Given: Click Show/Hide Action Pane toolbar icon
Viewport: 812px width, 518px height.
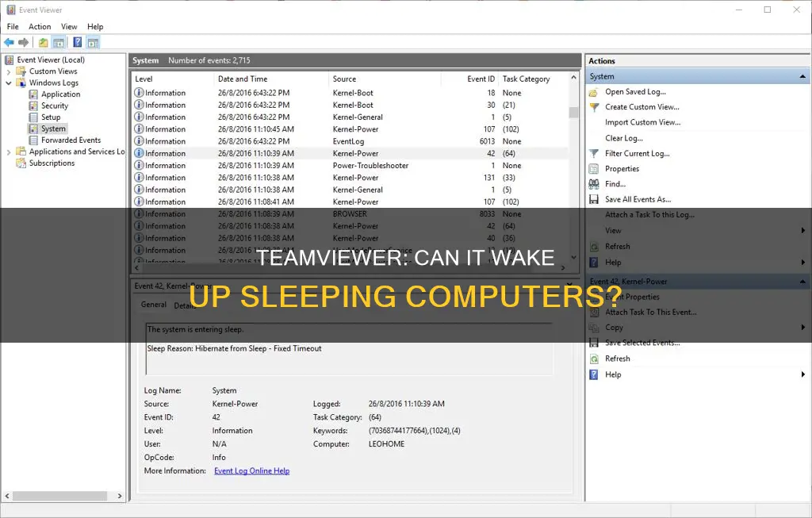Looking at the screenshot, I should coord(94,43).
